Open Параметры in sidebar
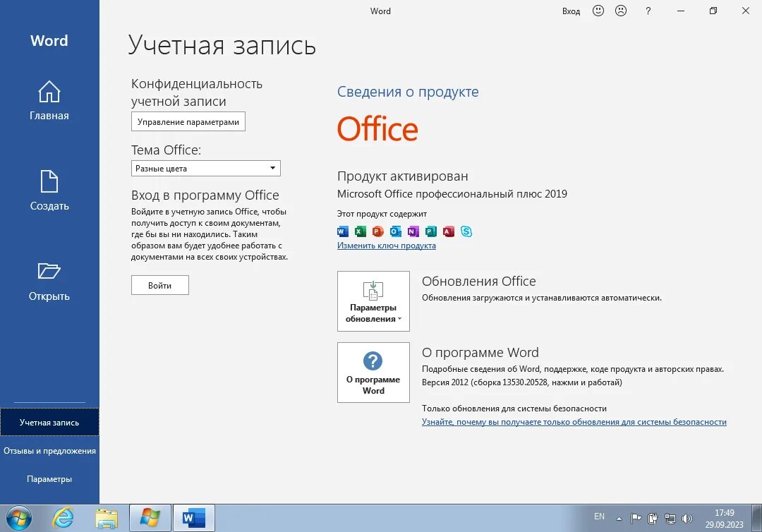The width and height of the screenshot is (762, 532). coord(49,478)
